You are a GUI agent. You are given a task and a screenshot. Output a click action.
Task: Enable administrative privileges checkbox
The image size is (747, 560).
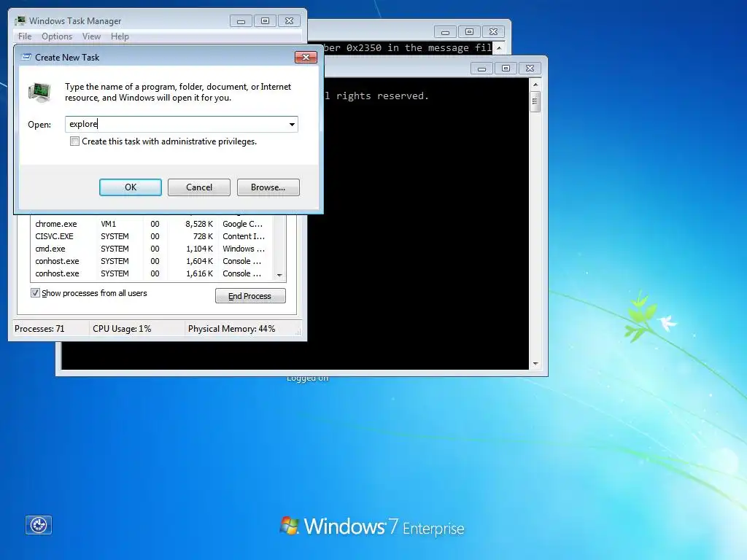pyautogui.click(x=75, y=141)
